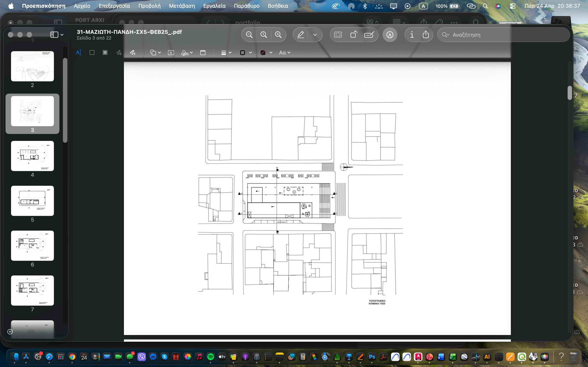
Task: Insert a text box annotation
Action: coord(171,53)
